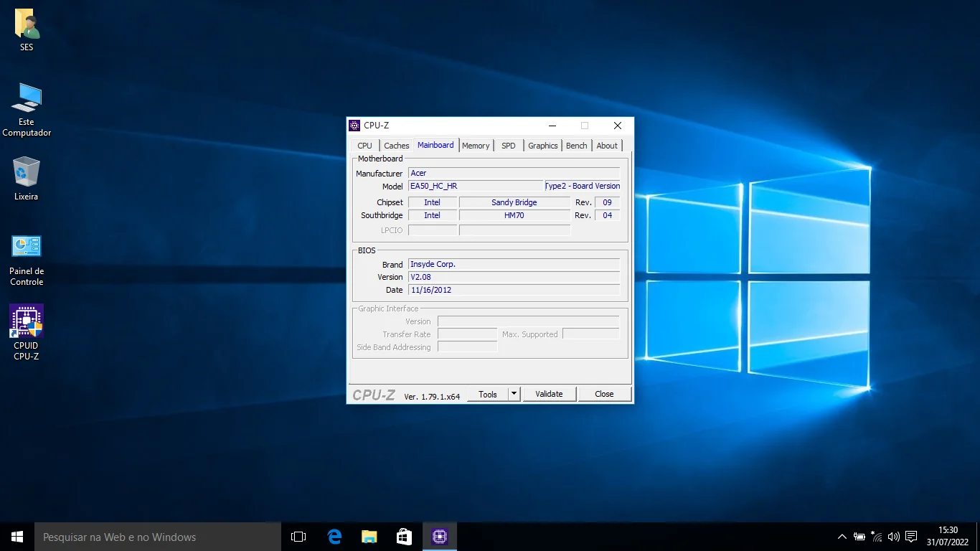980x551 pixels.
Task: Click the Windows search box
Action: click(x=158, y=537)
